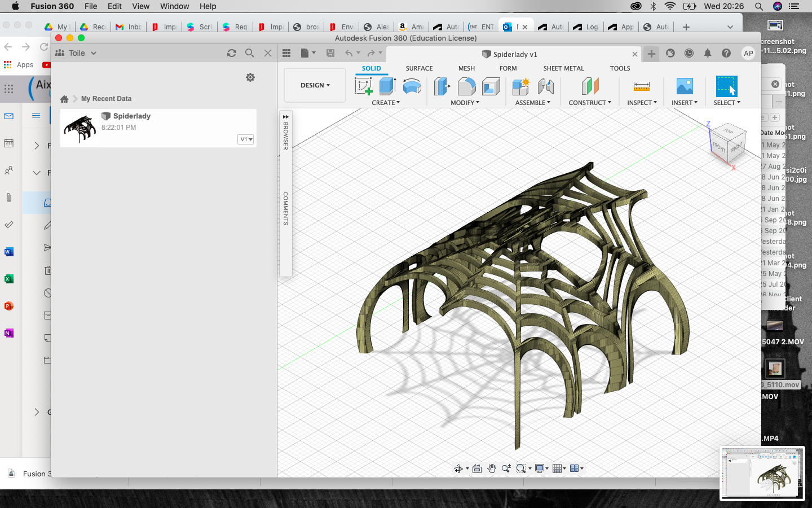Open the notifications bell

click(708, 53)
